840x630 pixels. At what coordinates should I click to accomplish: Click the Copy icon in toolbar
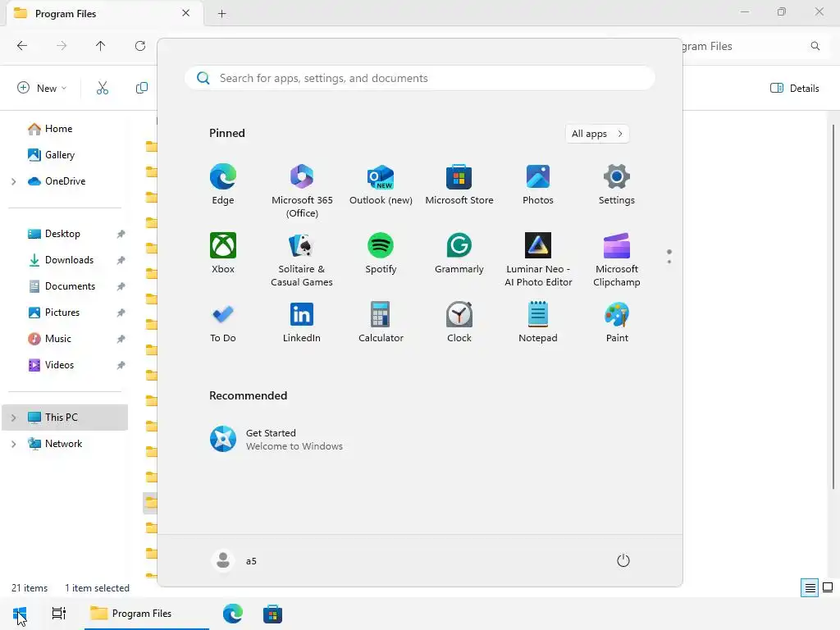point(141,88)
